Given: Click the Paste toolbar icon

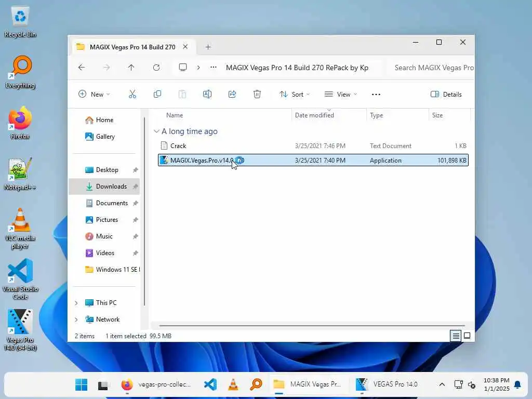Looking at the screenshot, I should tap(182, 95).
